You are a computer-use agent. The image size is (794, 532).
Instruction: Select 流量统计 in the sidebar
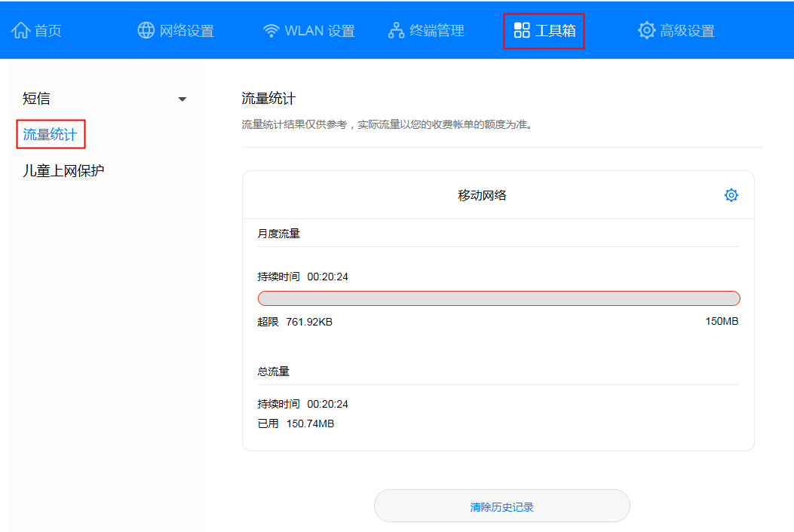[x=50, y=133]
